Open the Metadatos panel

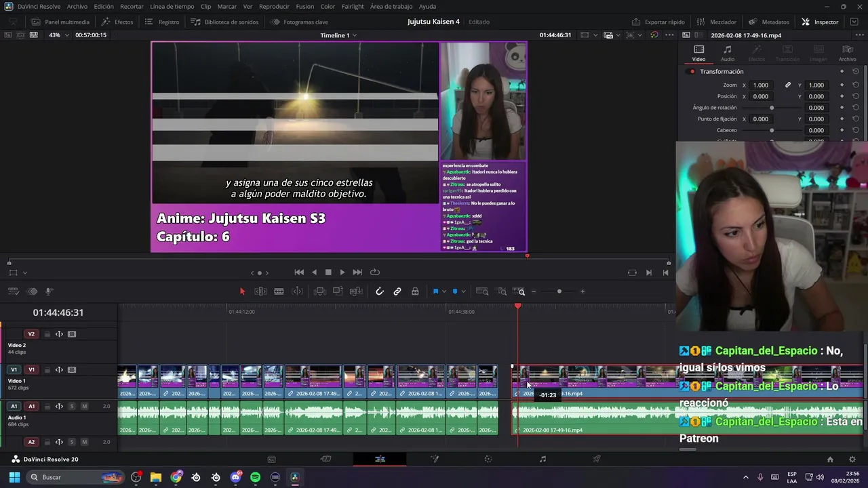point(769,22)
